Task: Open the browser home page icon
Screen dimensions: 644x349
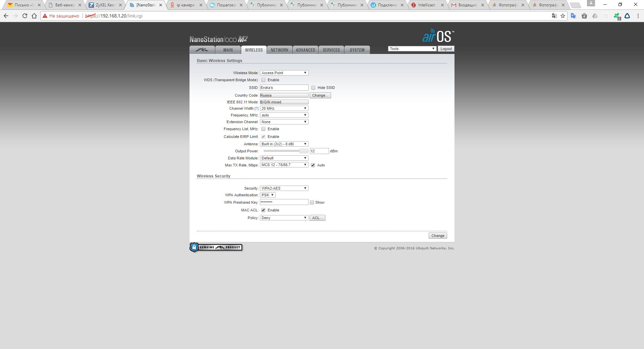Action: 34,16
